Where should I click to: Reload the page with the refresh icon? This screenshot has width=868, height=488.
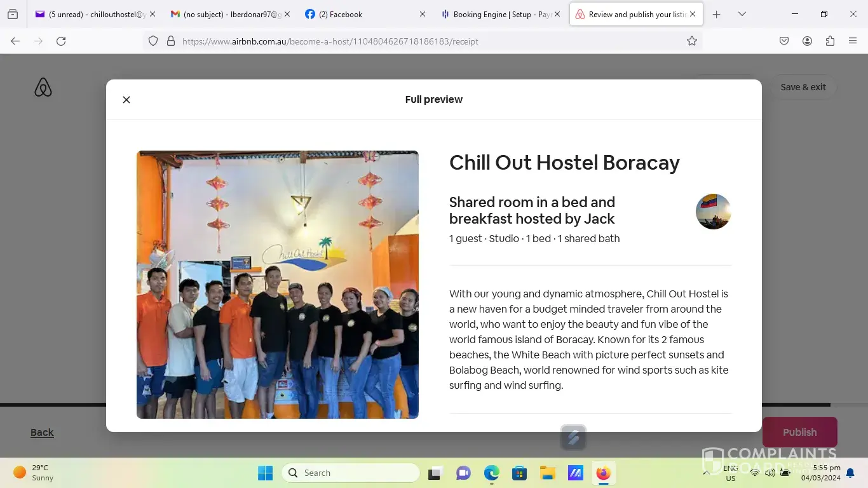click(x=61, y=41)
